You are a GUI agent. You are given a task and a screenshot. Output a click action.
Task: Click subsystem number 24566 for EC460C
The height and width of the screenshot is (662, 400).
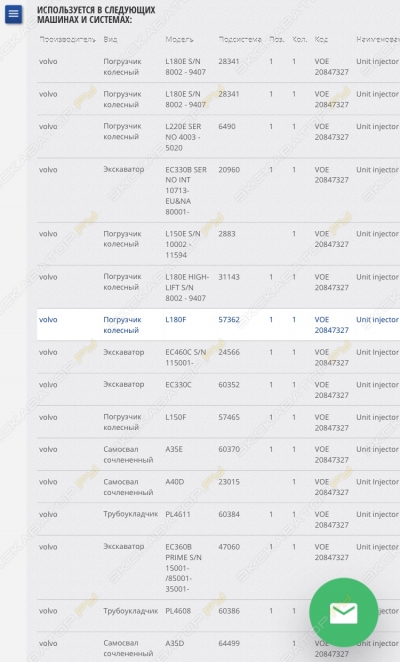(x=229, y=352)
